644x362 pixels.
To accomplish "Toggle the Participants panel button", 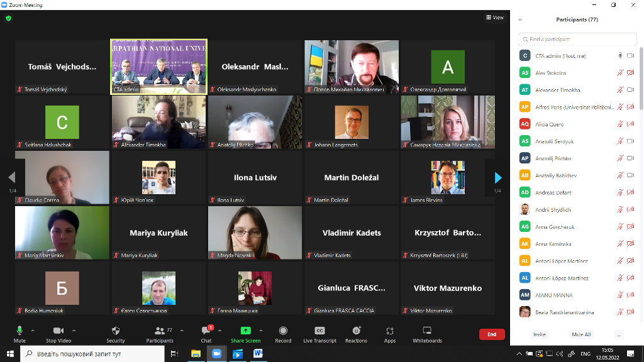I will click(x=160, y=331).
